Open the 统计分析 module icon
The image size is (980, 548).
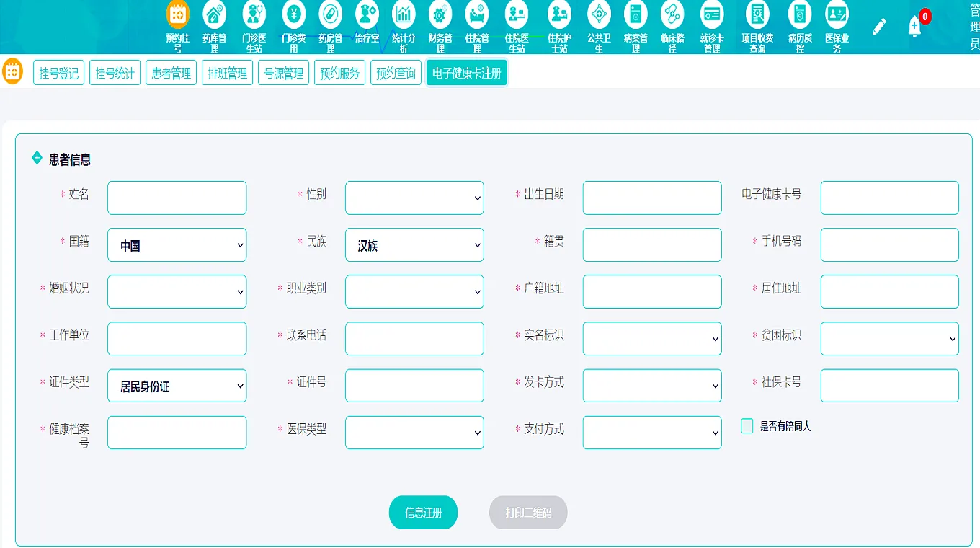pyautogui.click(x=404, y=14)
